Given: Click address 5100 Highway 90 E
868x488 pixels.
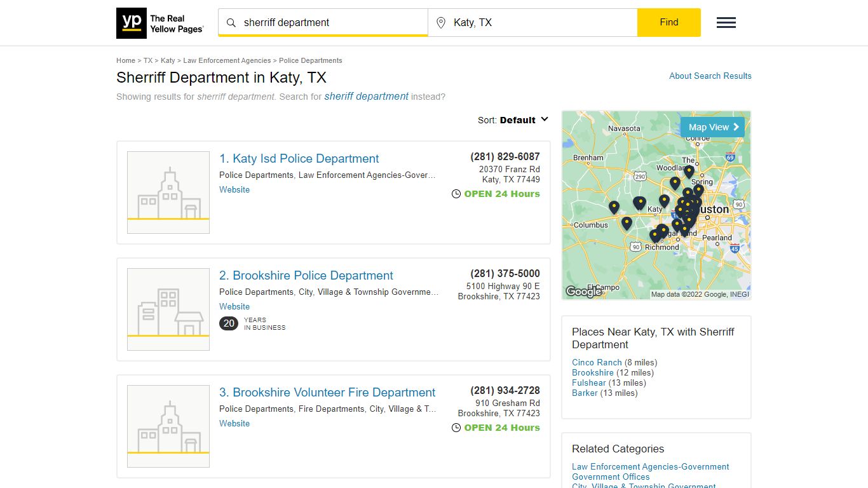Looking at the screenshot, I should coord(503,286).
